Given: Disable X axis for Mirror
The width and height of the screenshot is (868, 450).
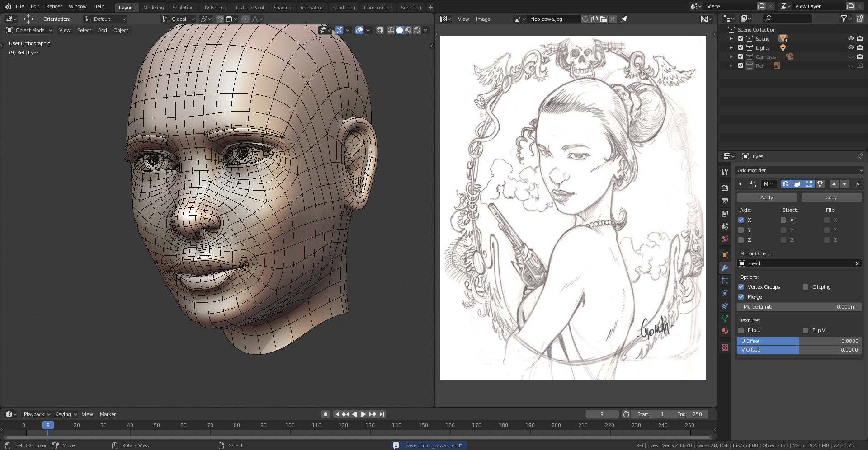Looking at the screenshot, I should point(741,220).
